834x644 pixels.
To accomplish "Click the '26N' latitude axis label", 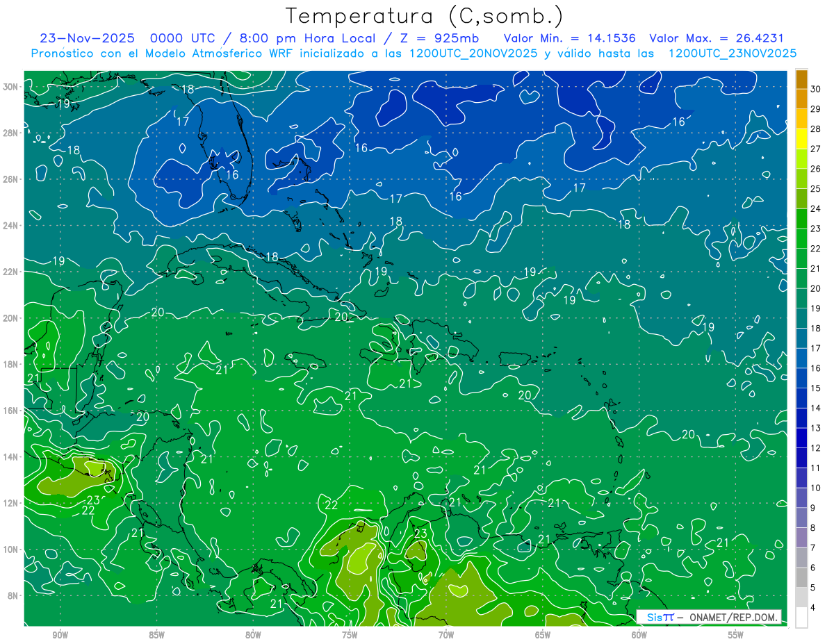I will pyautogui.click(x=12, y=179).
